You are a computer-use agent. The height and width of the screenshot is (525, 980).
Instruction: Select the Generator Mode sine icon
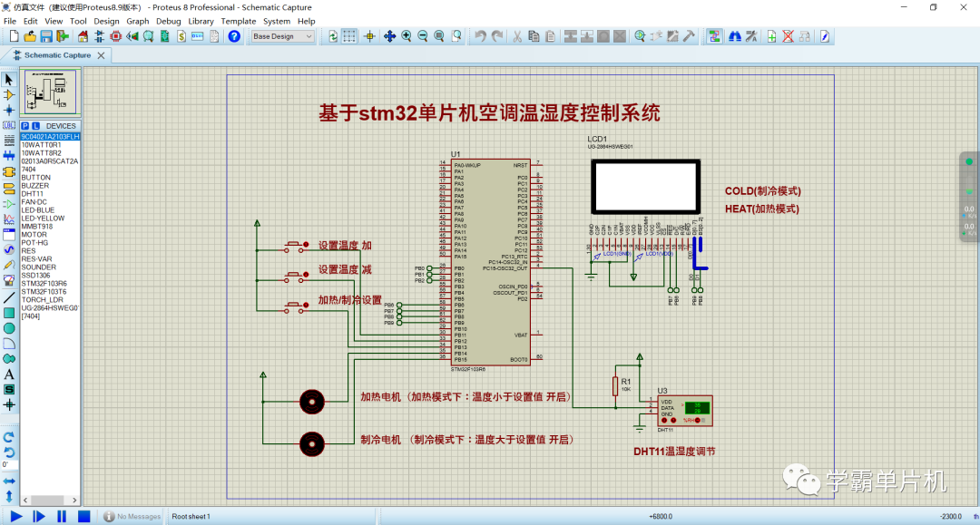[x=9, y=249]
